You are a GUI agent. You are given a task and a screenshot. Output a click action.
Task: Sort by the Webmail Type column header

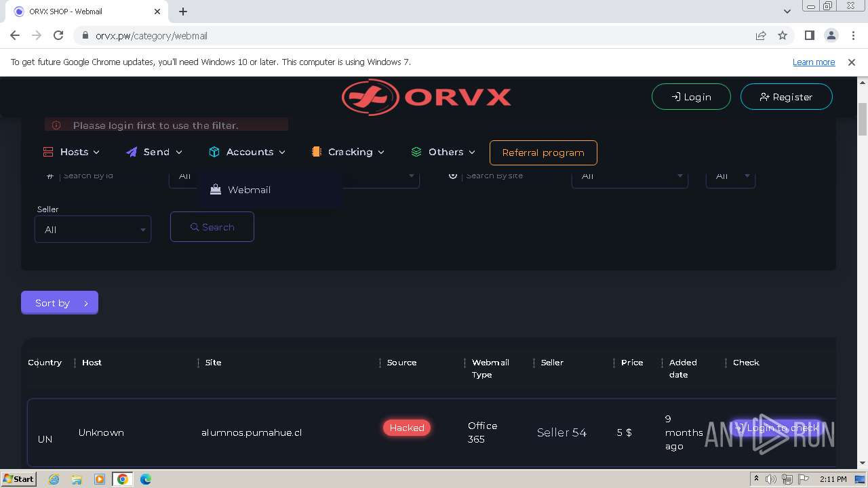(x=490, y=369)
